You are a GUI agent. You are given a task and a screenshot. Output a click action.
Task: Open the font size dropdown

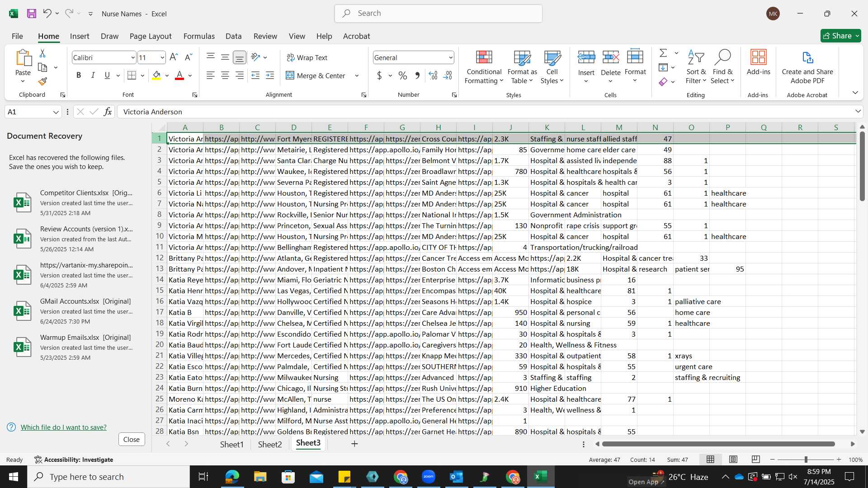tap(162, 57)
